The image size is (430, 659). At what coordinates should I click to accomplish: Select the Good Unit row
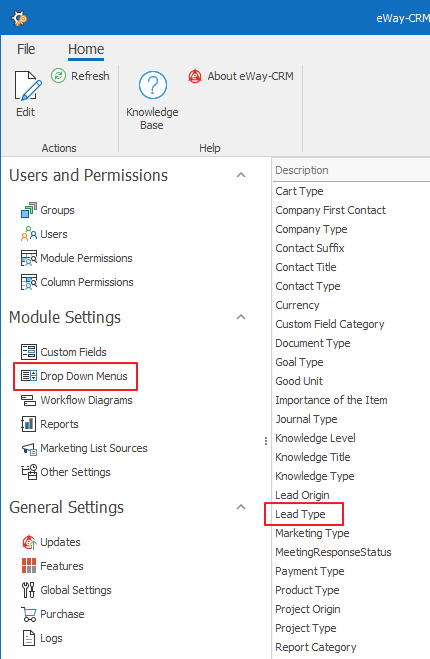tap(351, 381)
